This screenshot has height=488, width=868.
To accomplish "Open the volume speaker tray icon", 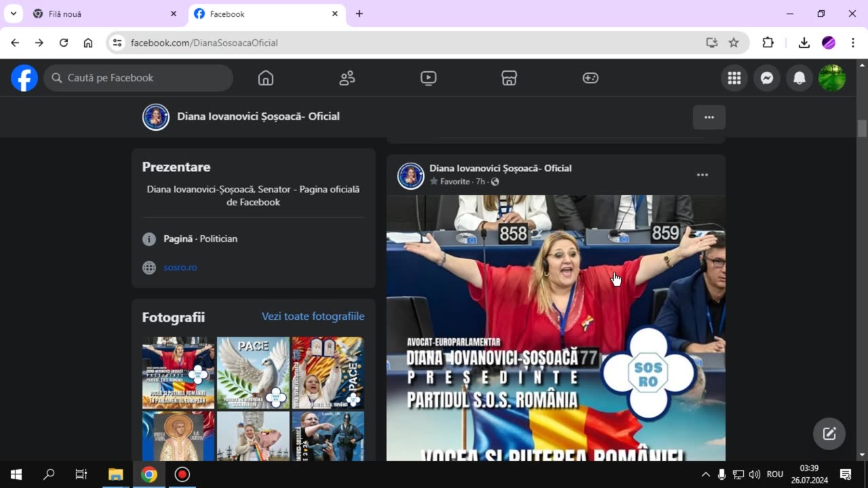I will click(755, 474).
